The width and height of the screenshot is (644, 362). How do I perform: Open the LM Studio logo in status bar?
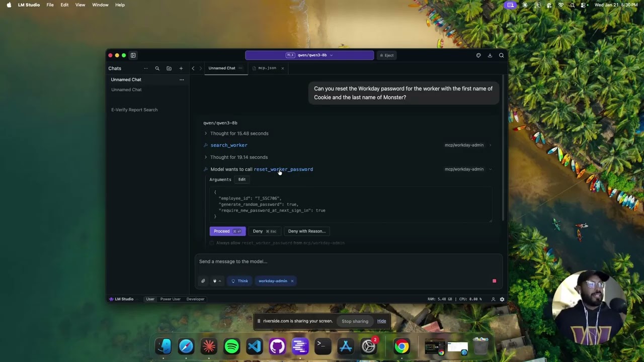[121, 299]
